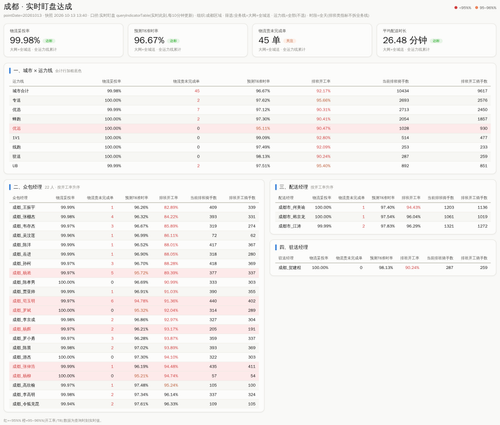Image resolution: width=500 pixels, height=425 pixels.
Task: Click the red 95.72% cell in highlighted row
Action: pyautogui.click(x=141, y=273)
